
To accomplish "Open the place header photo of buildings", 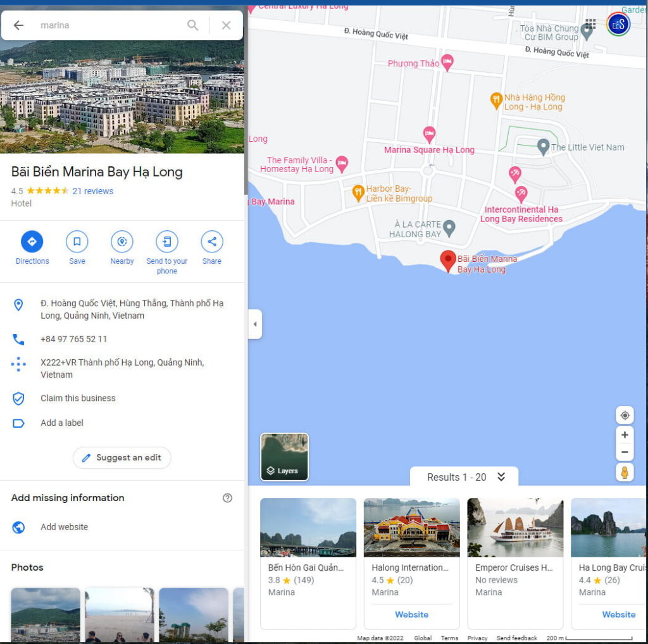I will (x=122, y=97).
